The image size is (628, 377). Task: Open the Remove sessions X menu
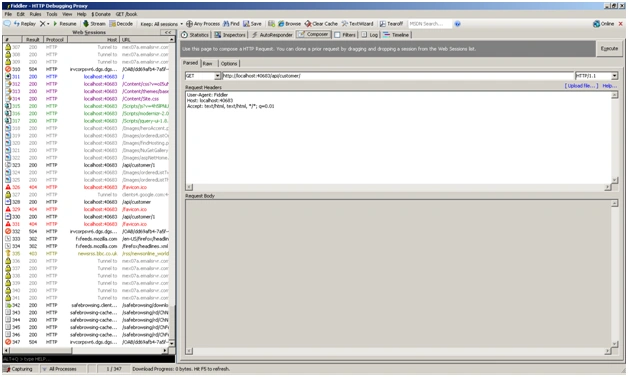(44, 24)
